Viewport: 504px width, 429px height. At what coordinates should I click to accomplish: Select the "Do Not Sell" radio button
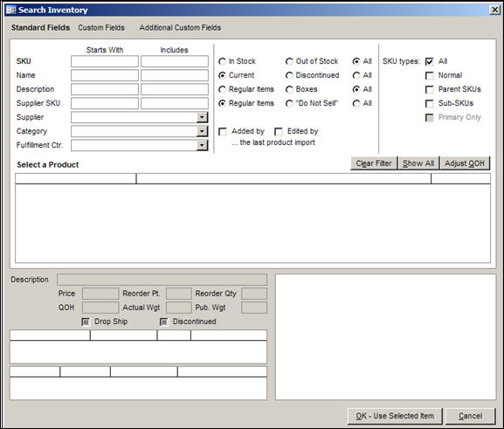pos(289,104)
